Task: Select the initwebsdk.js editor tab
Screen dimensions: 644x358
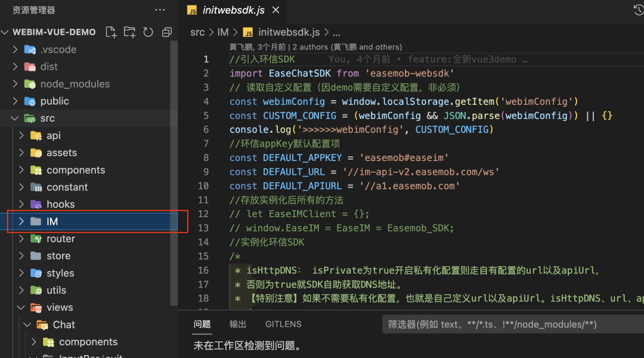Action: click(x=233, y=10)
